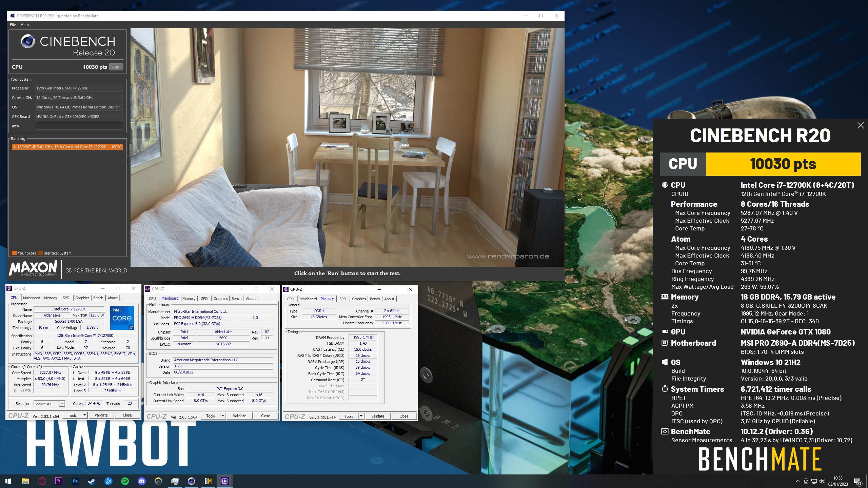
Task: Open File Explorer from the taskbar
Action: tap(25, 481)
